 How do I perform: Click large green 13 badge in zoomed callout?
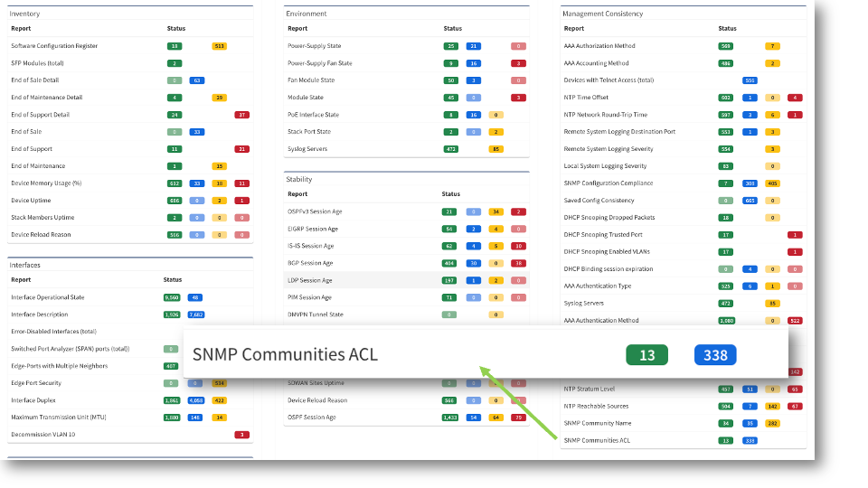pos(646,355)
